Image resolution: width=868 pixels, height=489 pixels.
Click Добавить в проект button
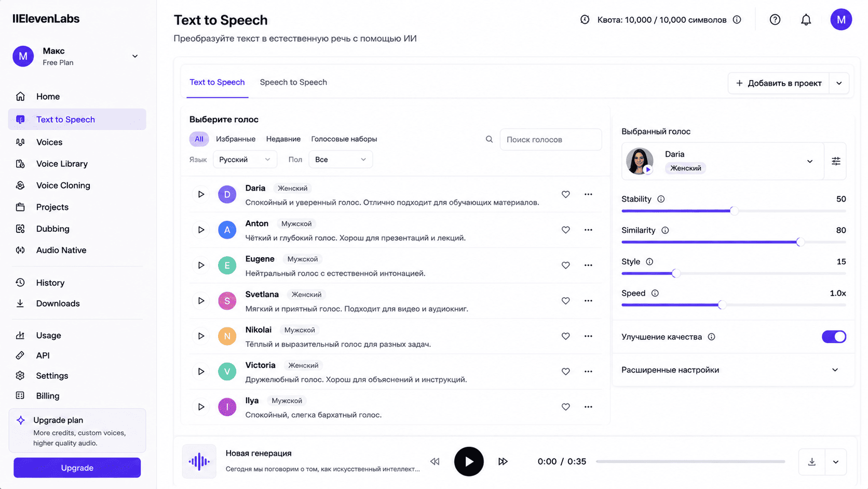pos(779,83)
